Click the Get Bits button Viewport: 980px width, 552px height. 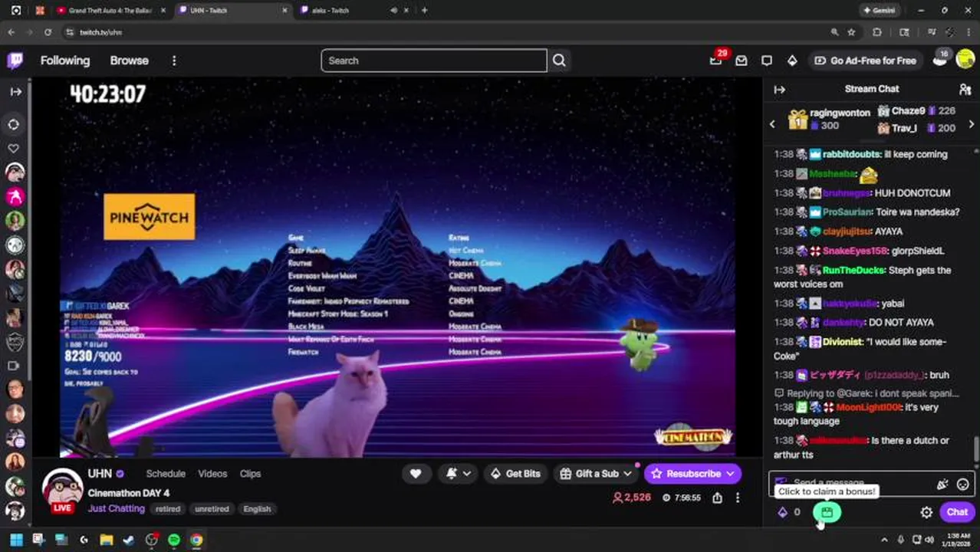515,474
